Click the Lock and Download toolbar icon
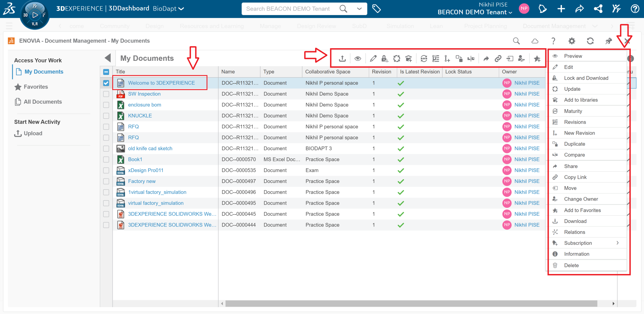This screenshot has height=314, width=644. click(x=385, y=59)
